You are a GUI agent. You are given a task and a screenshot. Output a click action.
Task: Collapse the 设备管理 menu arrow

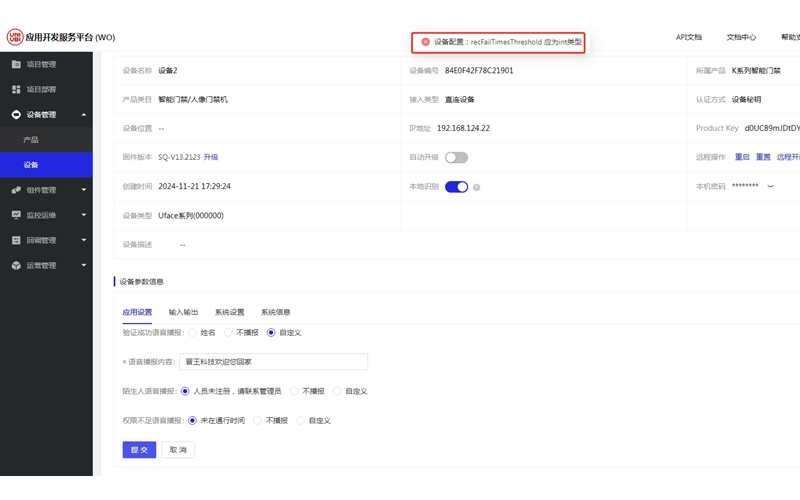coord(84,115)
